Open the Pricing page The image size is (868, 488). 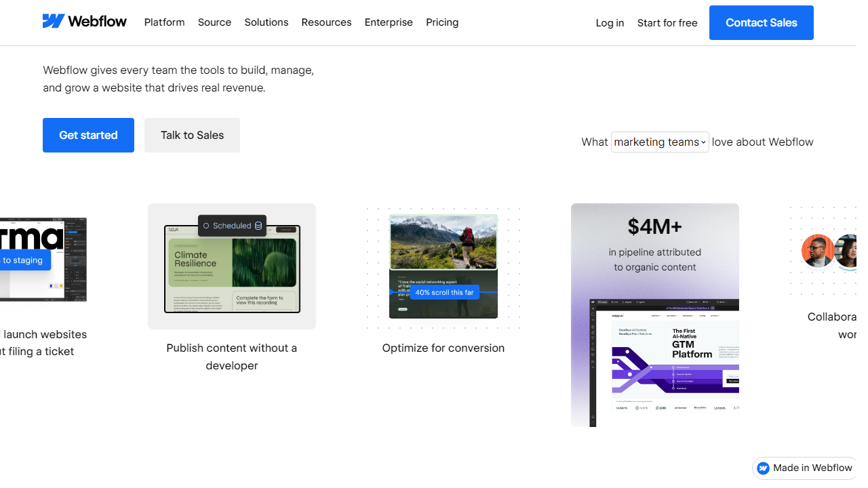coord(442,22)
